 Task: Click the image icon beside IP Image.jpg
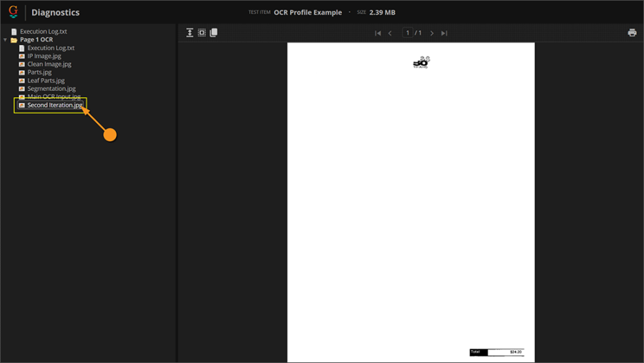pyautogui.click(x=21, y=56)
